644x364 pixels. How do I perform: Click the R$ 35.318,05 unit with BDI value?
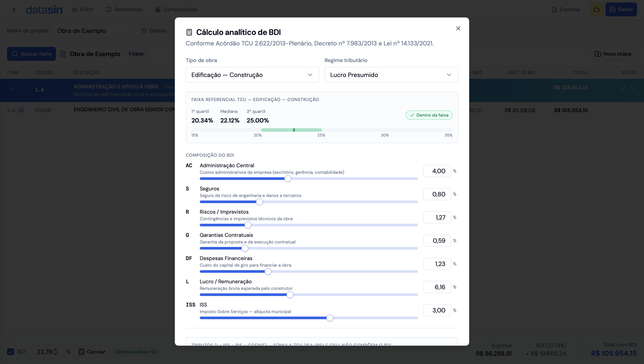point(520,111)
